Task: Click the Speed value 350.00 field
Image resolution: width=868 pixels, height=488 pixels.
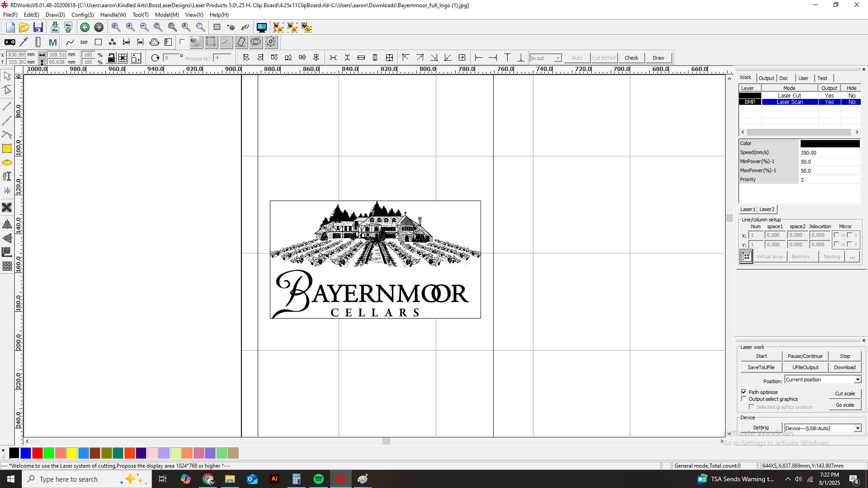Action: tap(830, 153)
